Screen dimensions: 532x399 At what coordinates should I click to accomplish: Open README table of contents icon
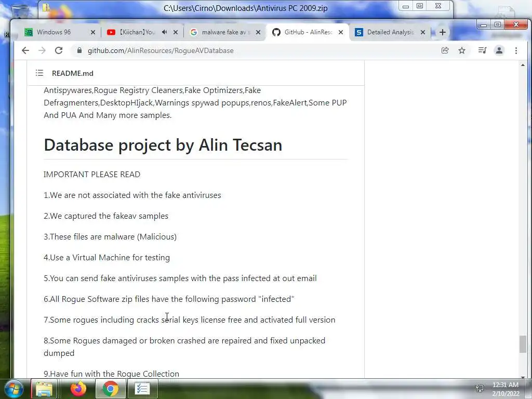pyautogui.click(x=39, y=73)
